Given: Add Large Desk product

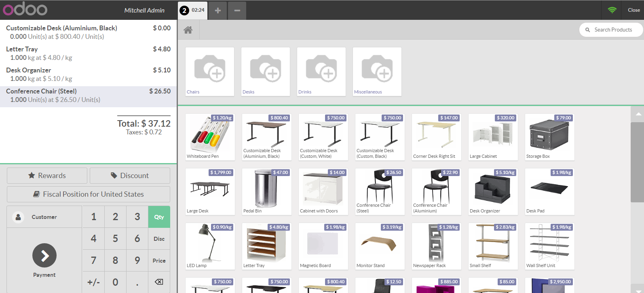Looking at the screenshot, I should point(210,191).
